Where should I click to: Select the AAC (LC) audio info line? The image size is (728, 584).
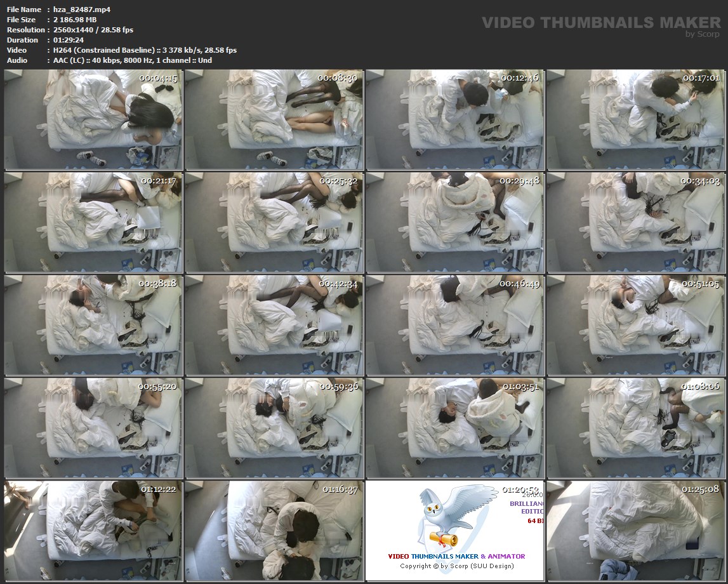(132, 60)
